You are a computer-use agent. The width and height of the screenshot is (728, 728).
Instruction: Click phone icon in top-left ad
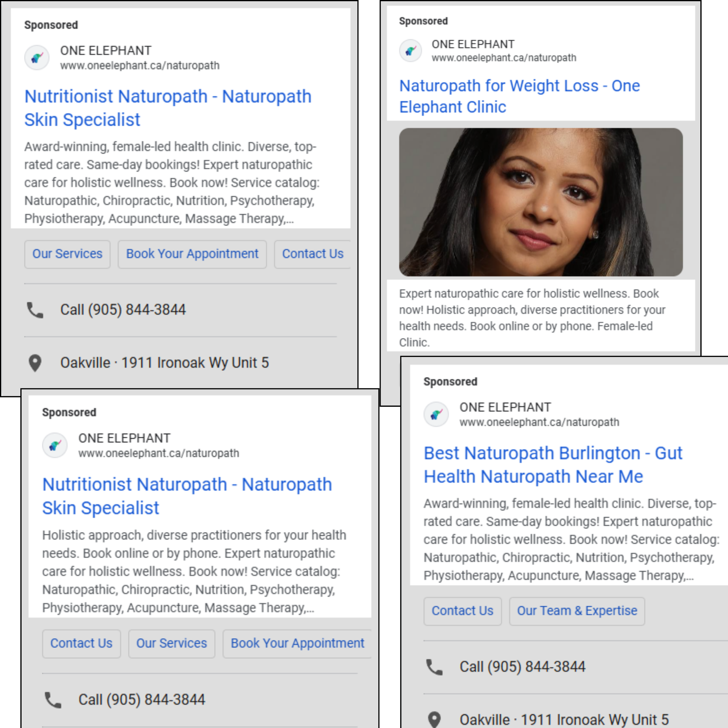click(35, 310)
